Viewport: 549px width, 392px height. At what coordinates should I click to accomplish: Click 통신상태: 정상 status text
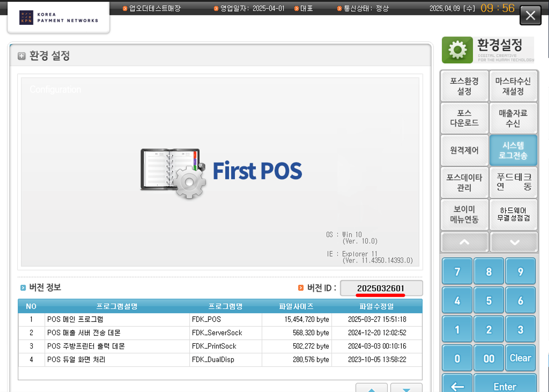(x=366, y=8)
